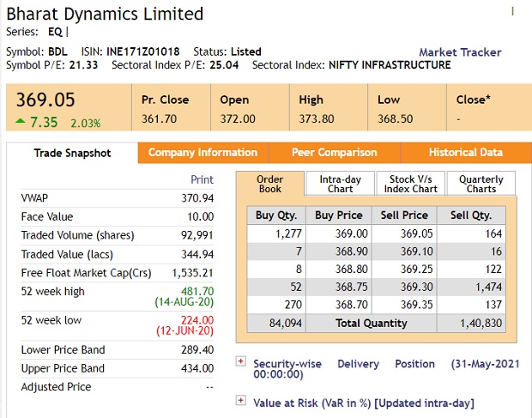
Task: Click the ISIN code INE171Z01018
Action: click(x=142, y=51)
